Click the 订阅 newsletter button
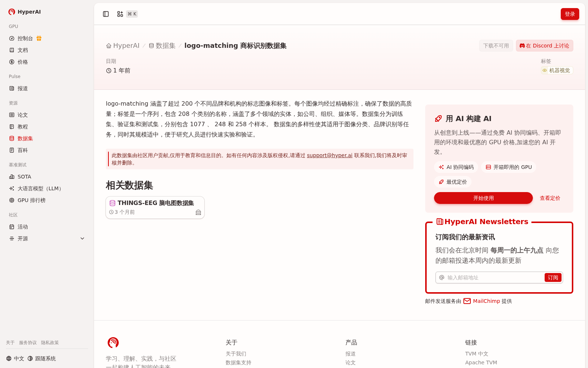Screen dimensions: 588x368 pyautogui.click(x=553, y=277)
